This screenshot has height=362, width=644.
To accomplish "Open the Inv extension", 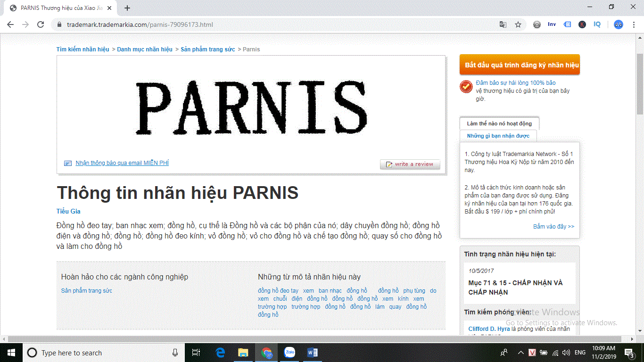I will [x=552, y=25].
